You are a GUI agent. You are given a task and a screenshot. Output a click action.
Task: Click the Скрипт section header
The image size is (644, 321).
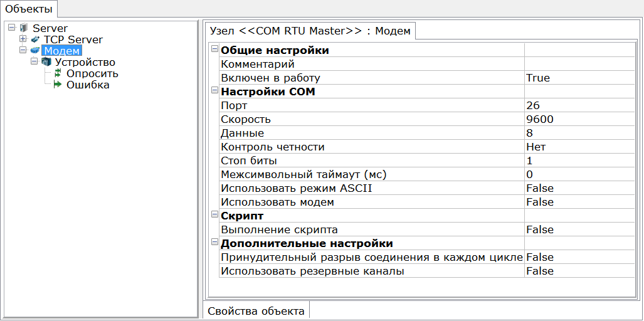(x=242, y=216)
